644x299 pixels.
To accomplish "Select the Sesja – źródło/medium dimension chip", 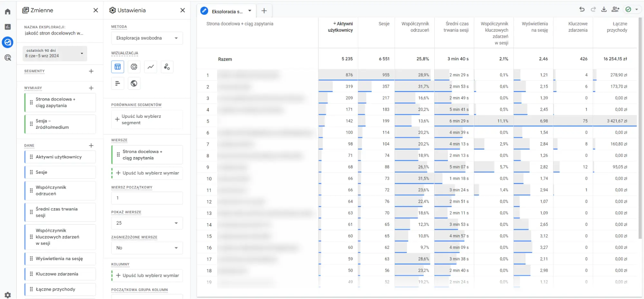I will coord(60,124).
